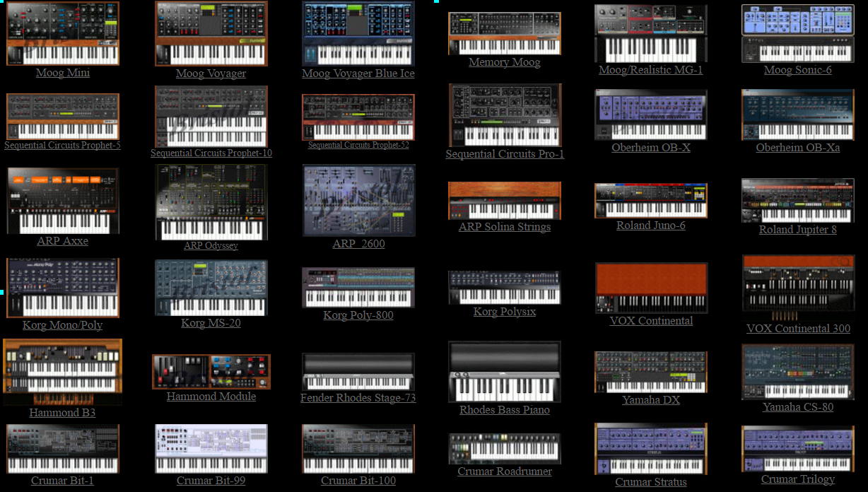
Task: Open the Korg Poly-800 link
Action: [358, 315]
